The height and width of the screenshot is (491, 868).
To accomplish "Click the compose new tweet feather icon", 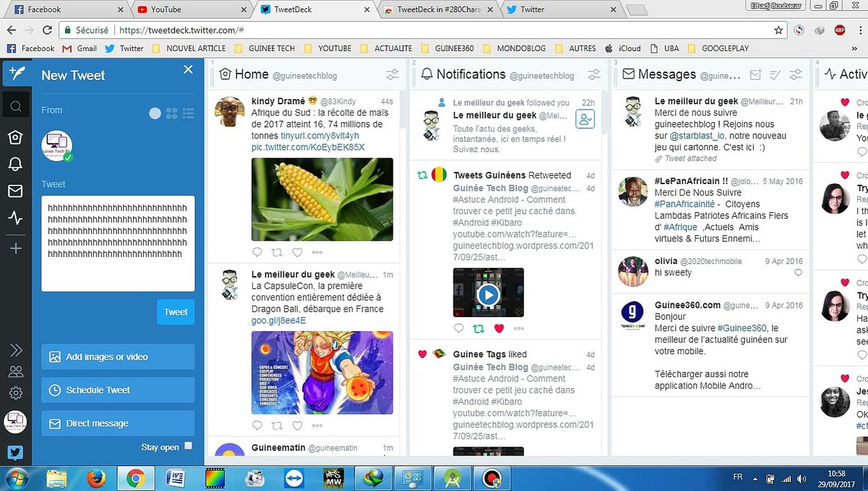I will pyautogui.click(x=16, y=74).
